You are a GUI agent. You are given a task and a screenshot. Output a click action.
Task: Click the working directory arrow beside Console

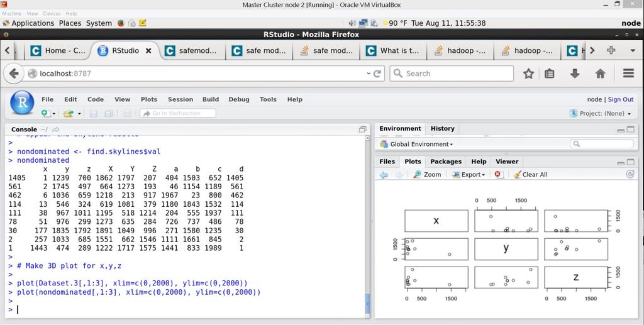tap(56, 129)
